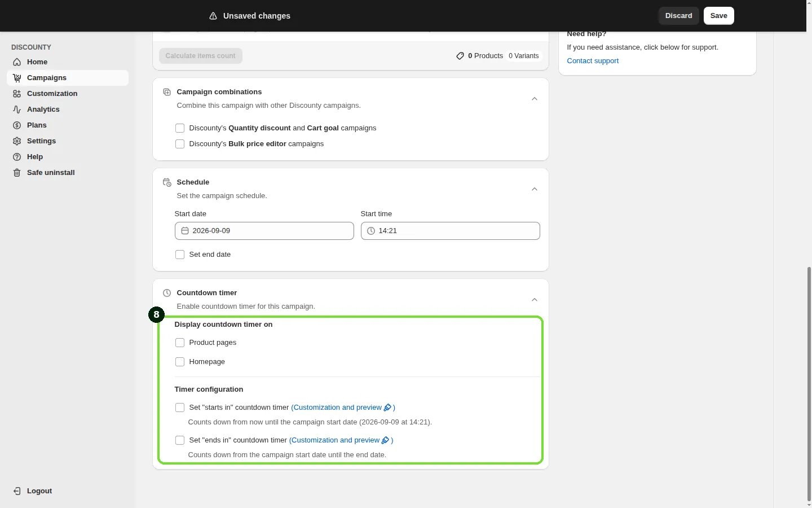Check the Homepage countdown timer box
Viewport: 812px width, 508px height.
(180, 362)
